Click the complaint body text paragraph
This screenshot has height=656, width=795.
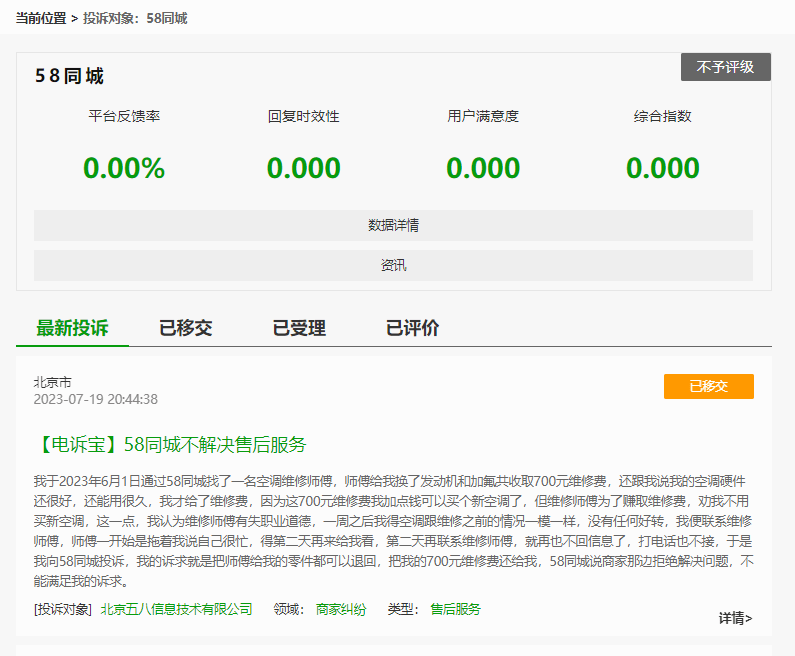(x=393, y=530)
